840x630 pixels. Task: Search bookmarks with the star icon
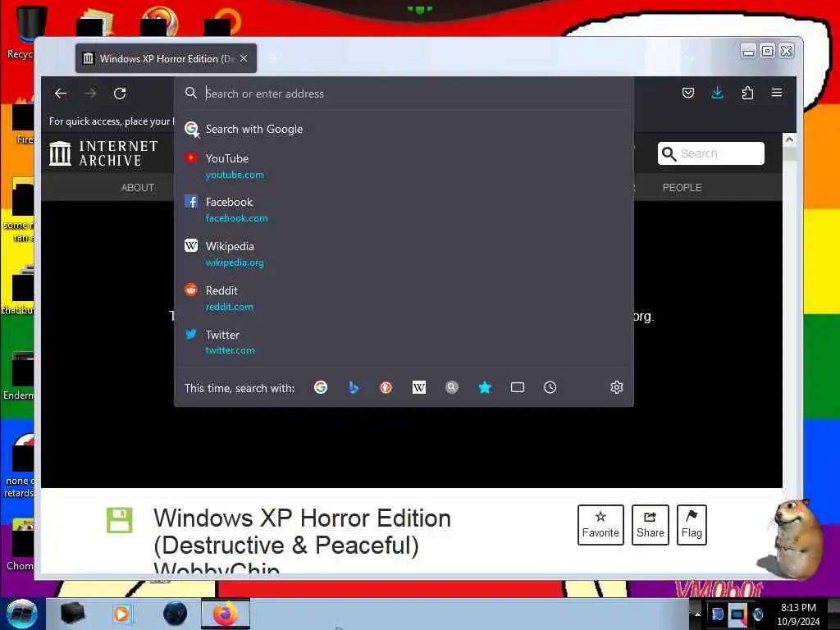coord(485,387)
